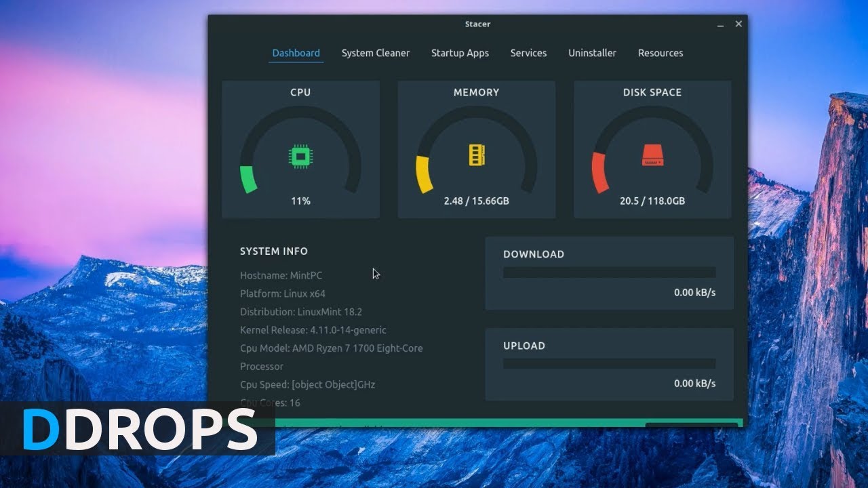This screenshot has height=488, width=868.
Task: Click the DOWNLOAD heading
Action: click(534, 254)
